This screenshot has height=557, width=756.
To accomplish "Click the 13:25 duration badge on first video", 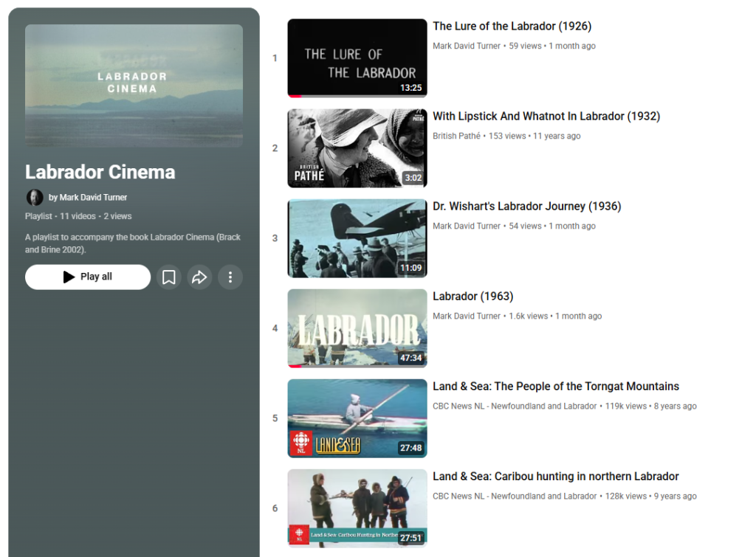I will tap(410, 88).
